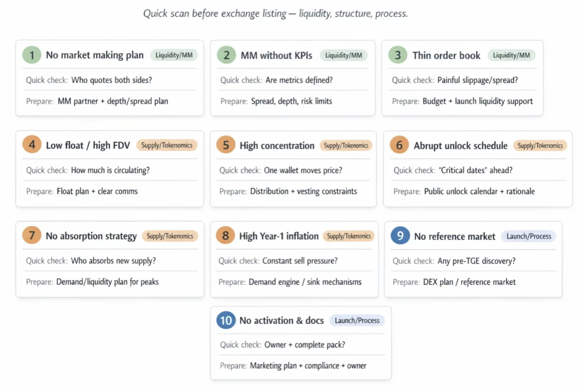586x392 pixels.
Task: Click the green number 2 circle
Action: click(x=226, y=55)
